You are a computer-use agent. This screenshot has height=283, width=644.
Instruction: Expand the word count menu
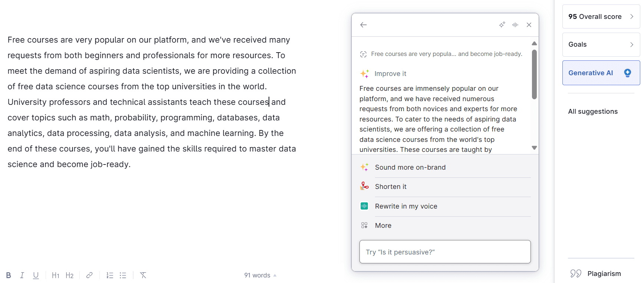coord(275,275)
